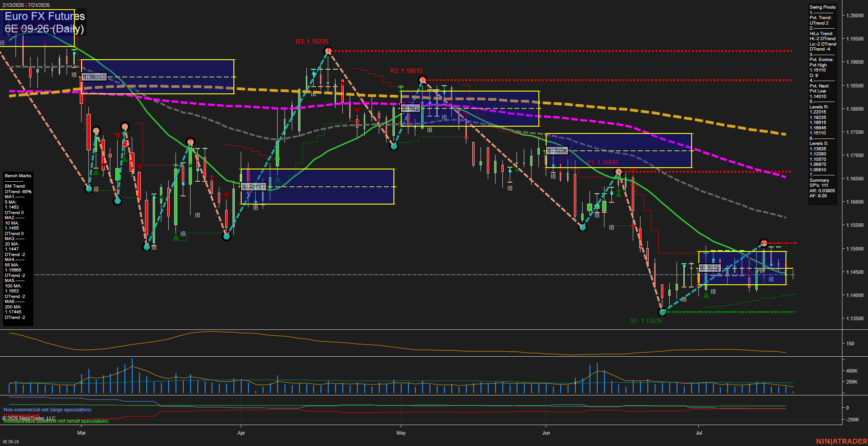This screenshot has height=446, width=868.
Task: Click the R2: 1.18615 resistance label
Action: [406, 71]
